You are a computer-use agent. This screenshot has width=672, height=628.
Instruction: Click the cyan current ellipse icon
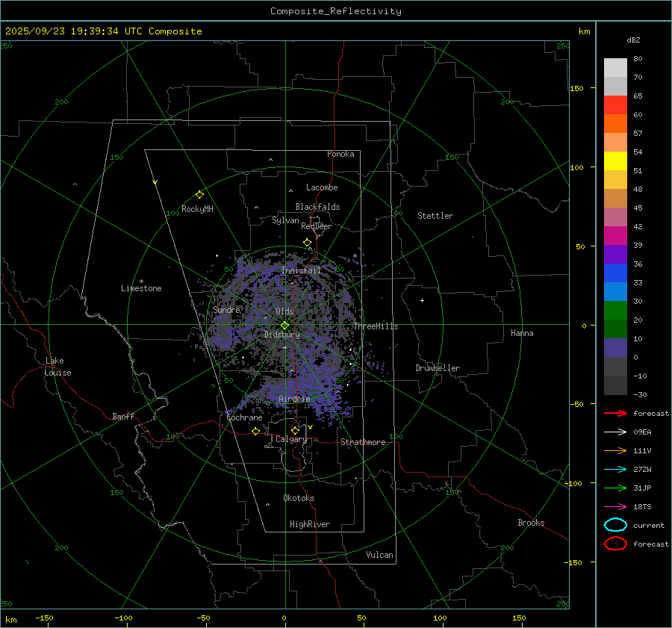[x=615, y=525]
